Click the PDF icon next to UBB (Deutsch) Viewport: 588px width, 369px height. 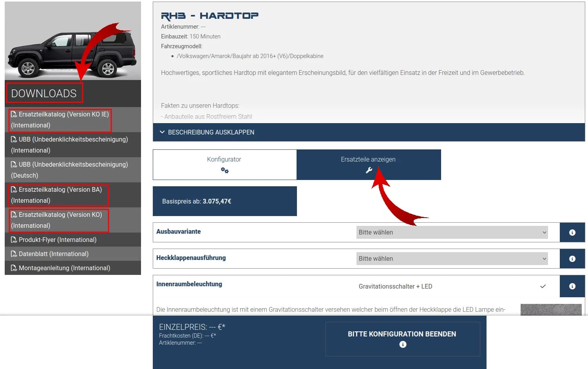[x=14, y=165]
